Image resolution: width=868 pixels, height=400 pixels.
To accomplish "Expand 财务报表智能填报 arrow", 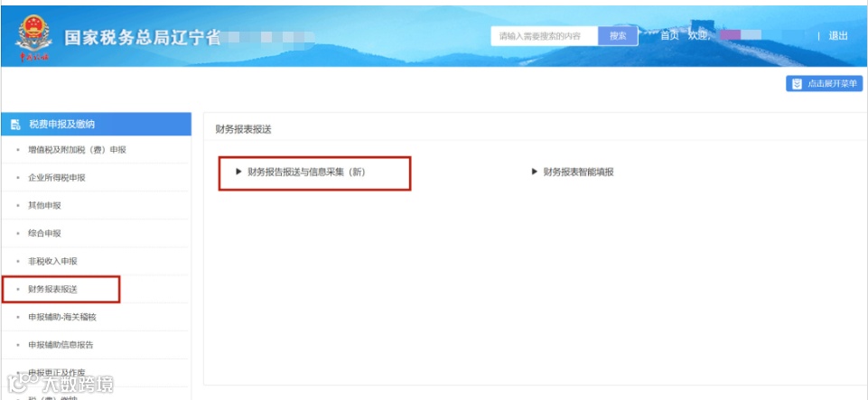I will [535, 172].
